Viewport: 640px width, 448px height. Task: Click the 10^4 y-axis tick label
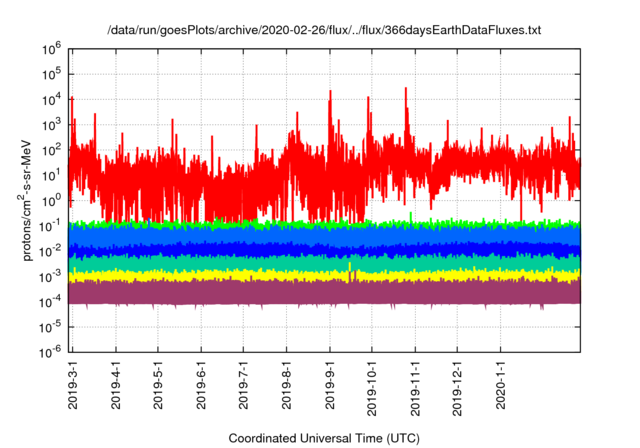coord(51,100)
